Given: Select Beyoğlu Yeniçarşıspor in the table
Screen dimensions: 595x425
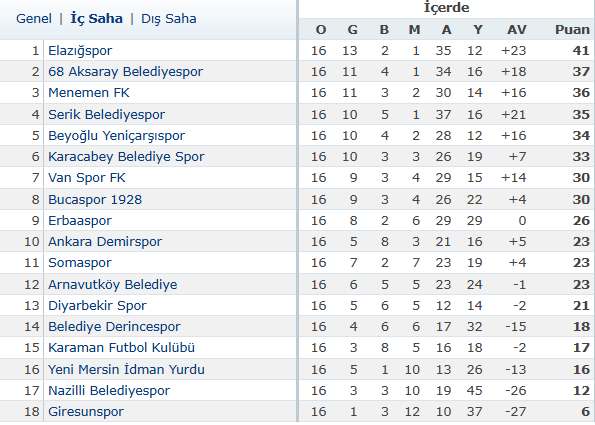Looking at the screenshot, I should 116,135.
